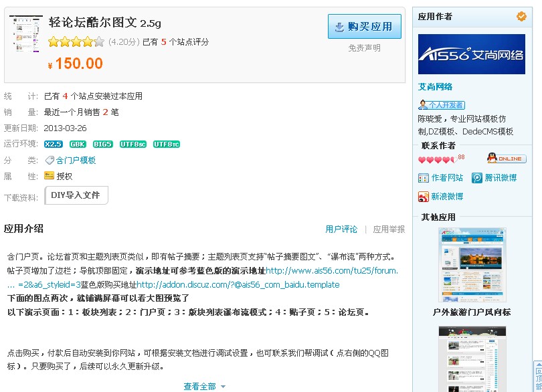Click the verified author badge icon
Viewport: 542px width, 392px height.
coord(521,16)
